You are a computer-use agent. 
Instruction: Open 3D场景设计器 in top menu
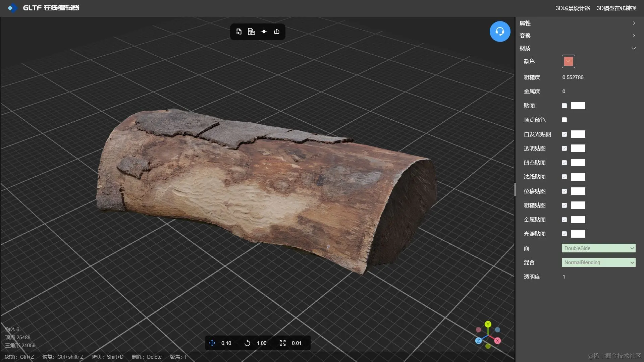573,8
